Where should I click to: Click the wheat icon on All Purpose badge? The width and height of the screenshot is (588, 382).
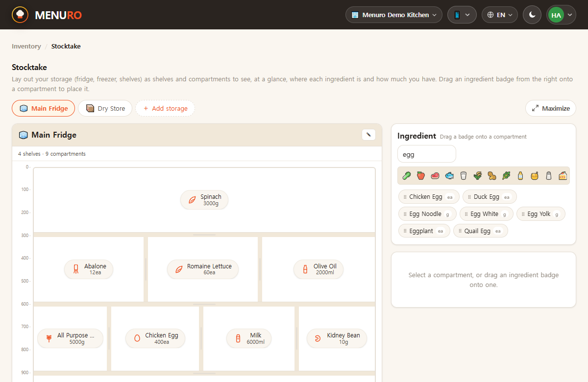(x=49, y=338)
